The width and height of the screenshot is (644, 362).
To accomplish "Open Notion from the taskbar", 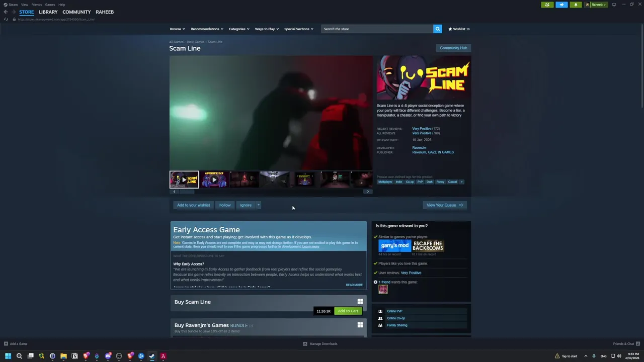I will [x=74, y=356].
